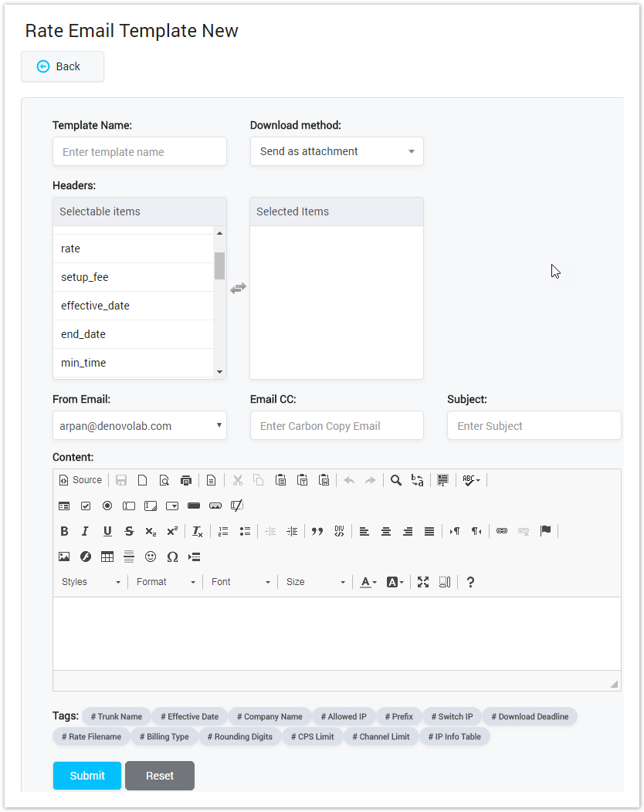Toggle italic formatting
Screen dimensions: 644x812
click(x=86, y=531)
